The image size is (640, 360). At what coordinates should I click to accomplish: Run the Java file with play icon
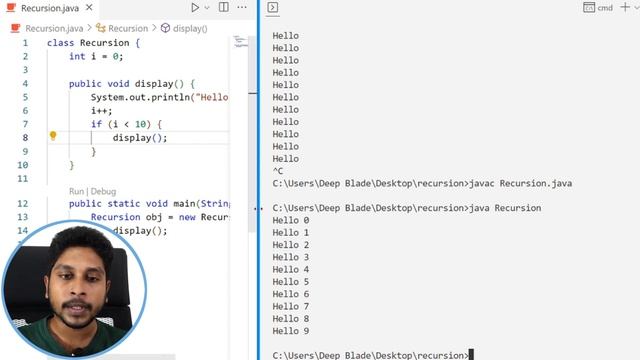point(195,7)
